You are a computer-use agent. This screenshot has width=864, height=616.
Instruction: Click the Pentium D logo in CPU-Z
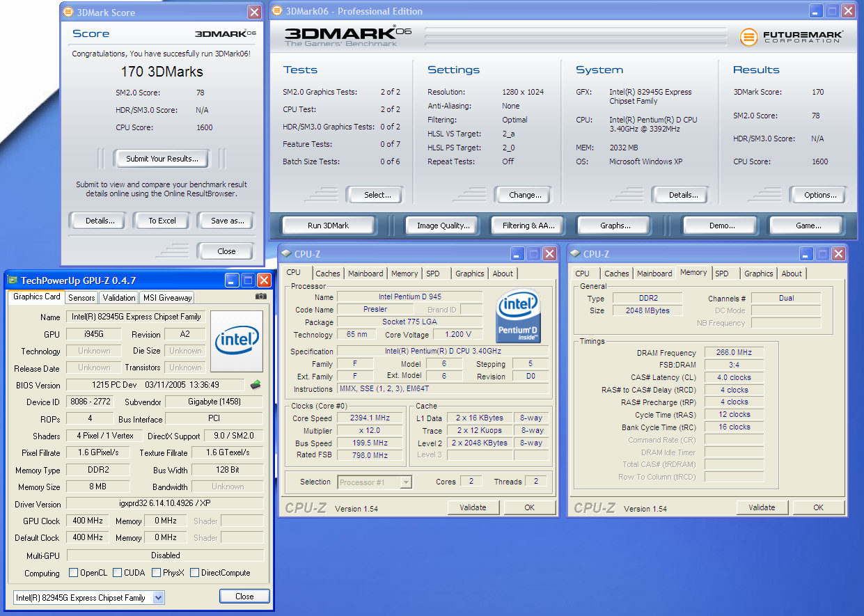[x=518, y=315]
